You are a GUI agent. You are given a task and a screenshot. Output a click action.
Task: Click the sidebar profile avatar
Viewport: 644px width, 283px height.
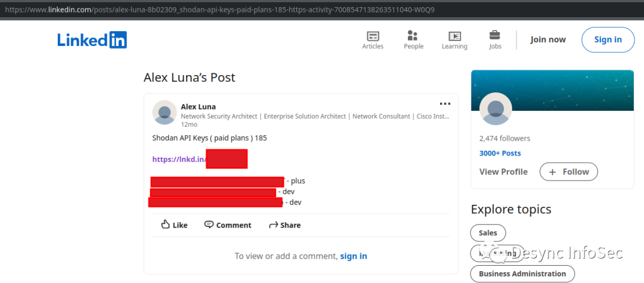[x=496, y=108]
